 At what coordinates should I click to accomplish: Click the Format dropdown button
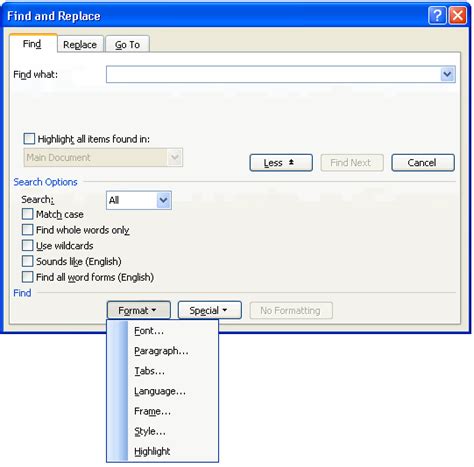[139, 310]
